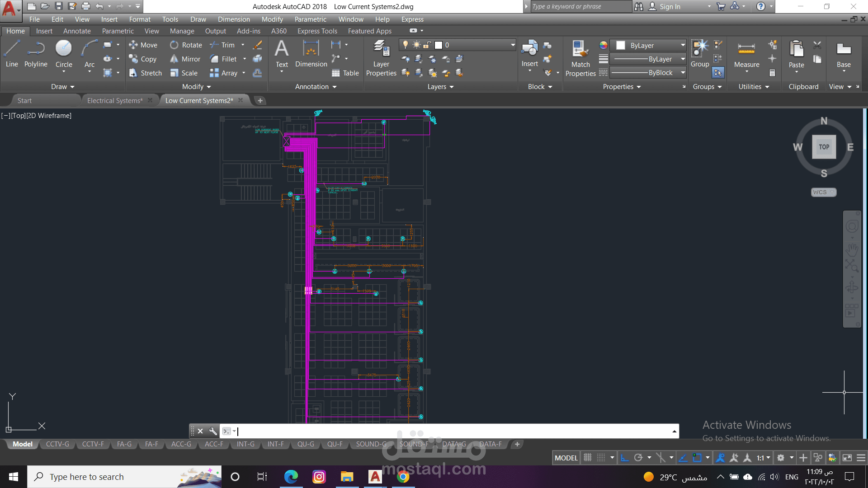Toggle drawing grid display in status bar
The width and height of the screenshot is (868, 488).
coord(587,458)
